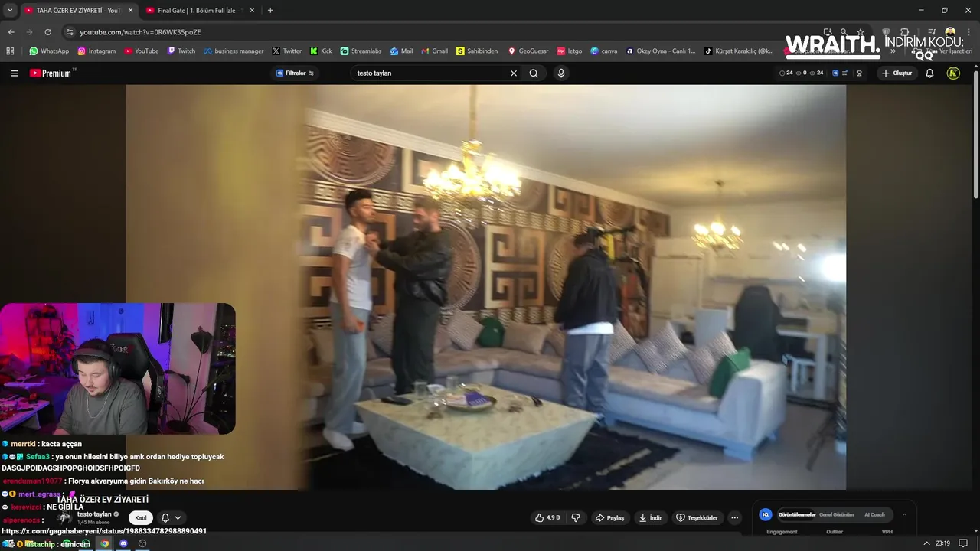Open more actions three-dot menu
Image resolution: width=980 pixels, height=551 pixels.
(734, 518)
